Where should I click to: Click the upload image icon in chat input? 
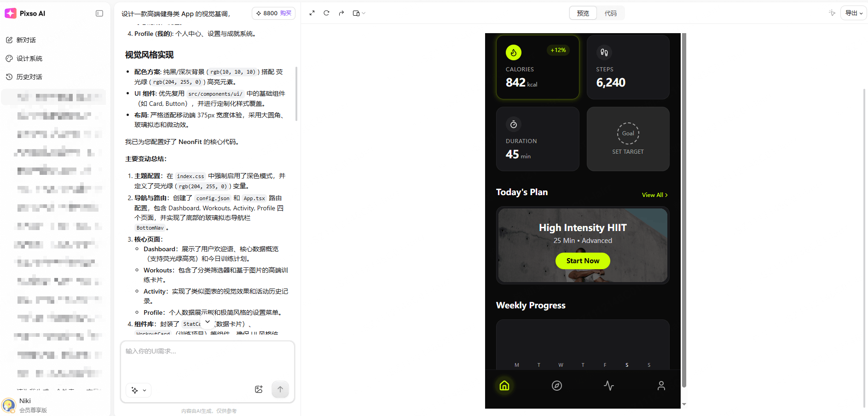pos(259,389)
